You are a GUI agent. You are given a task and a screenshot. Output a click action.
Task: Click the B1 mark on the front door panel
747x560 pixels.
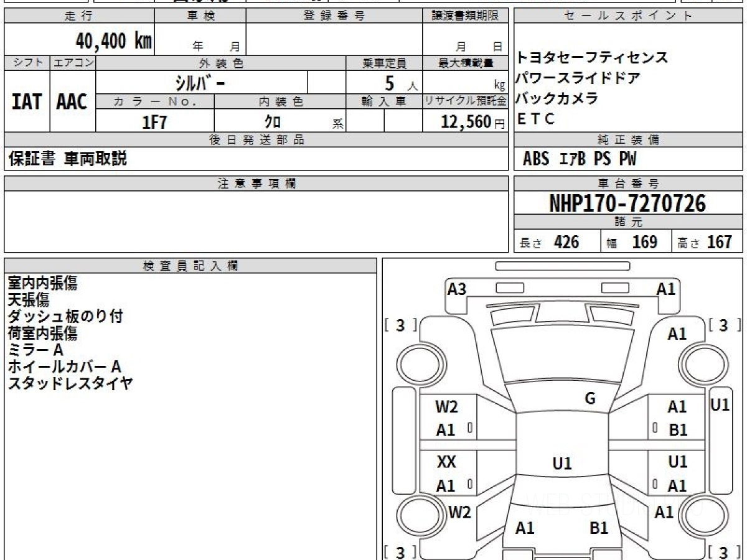point(678,430)
